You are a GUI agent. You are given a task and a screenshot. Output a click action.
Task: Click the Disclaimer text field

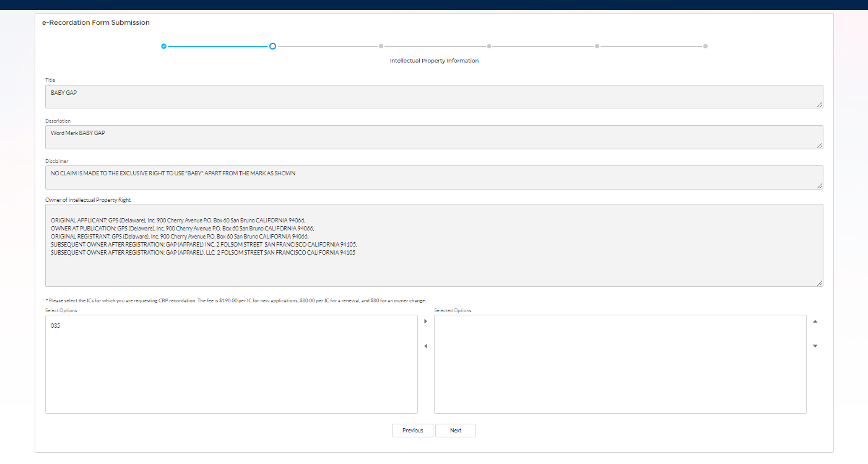click(434, 177)
